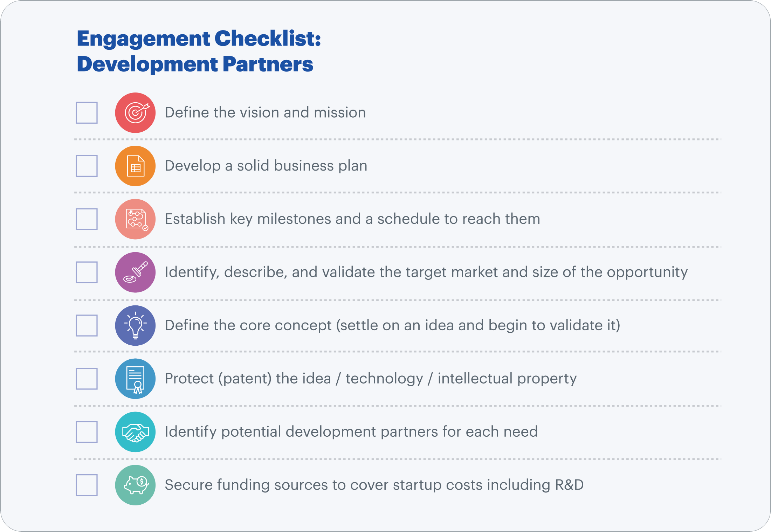Tick the patent protection checkbox
Viewport: 771px width, 532px height.
point(87,379)
